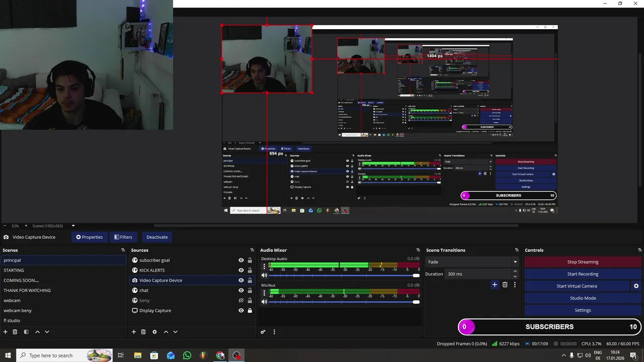644x362 pixels.
Task: Toggle lock on chat source
Action: tap(250, 290)
